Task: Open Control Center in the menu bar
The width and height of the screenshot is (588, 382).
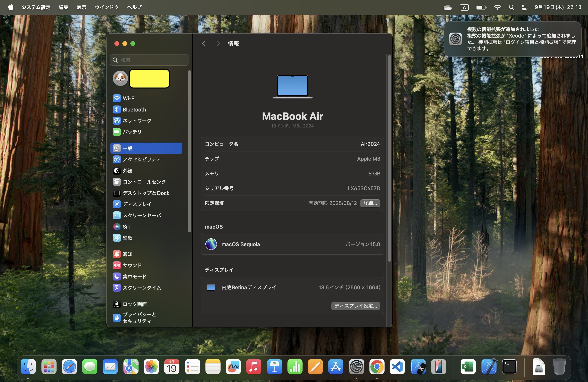Action: coord(525,7)
